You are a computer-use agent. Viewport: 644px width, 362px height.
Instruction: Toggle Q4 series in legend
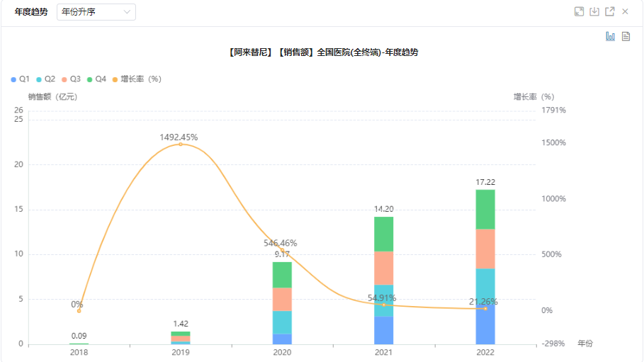[x=96, y=79]
